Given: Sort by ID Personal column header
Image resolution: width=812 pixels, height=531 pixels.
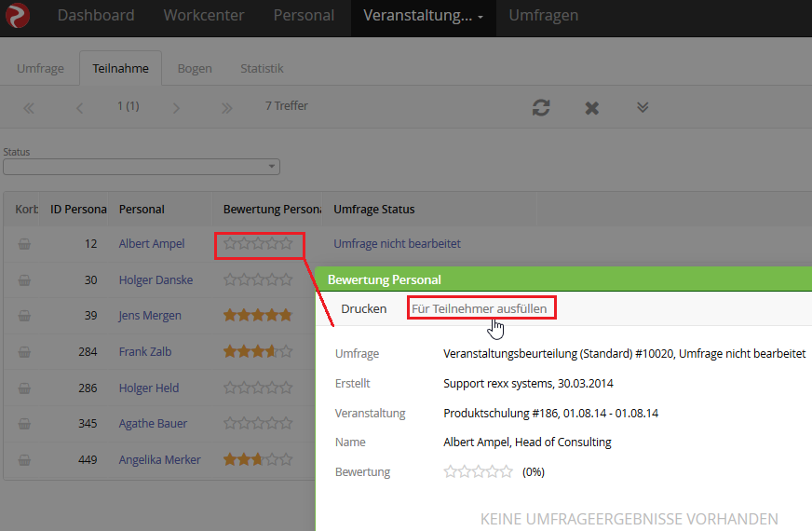Looking at the screenshot, I should [x=78, y=210].
